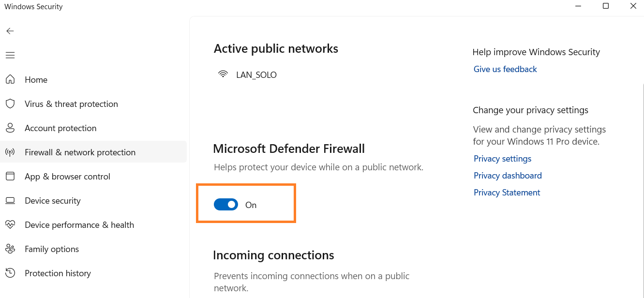The height and width of the screenshot is (298, 644).
Task: Click the Account protection person icon
Action: (10, 128)
